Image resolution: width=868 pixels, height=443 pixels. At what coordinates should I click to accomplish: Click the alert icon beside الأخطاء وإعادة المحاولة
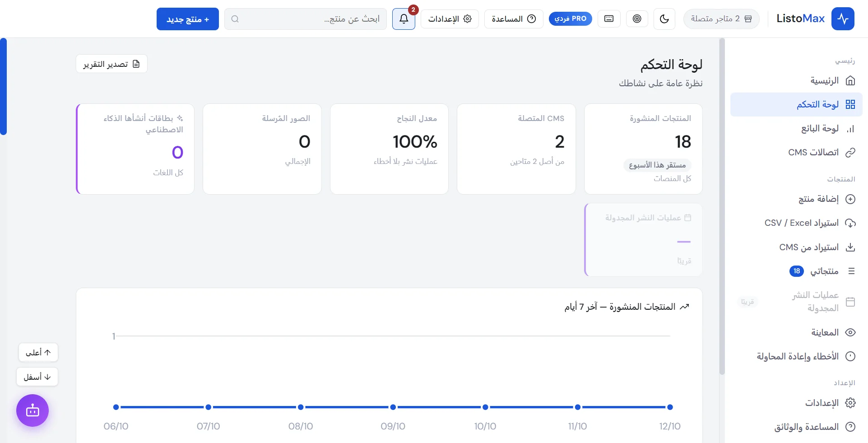[850, 356]
